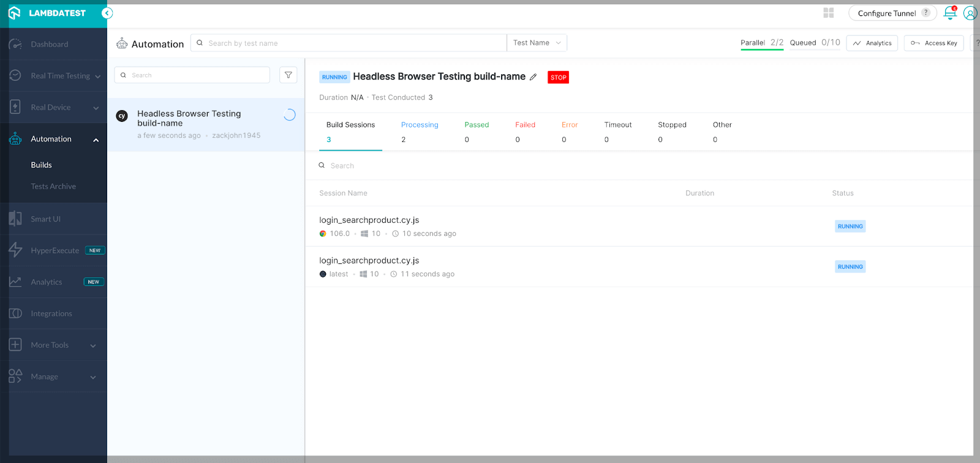Stop the running build with STOP button

(558, 77)
